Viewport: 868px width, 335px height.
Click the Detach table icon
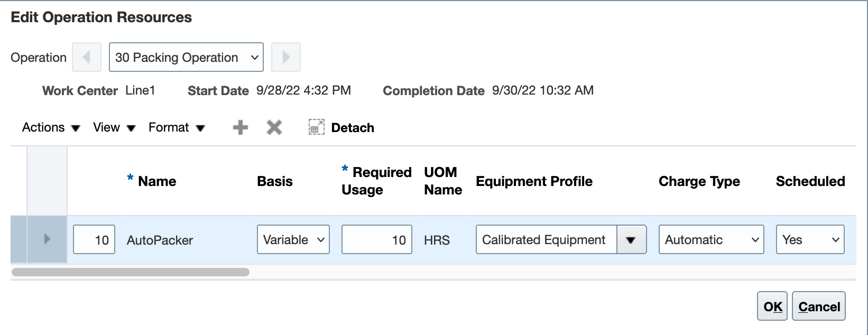tap(317, 127)
